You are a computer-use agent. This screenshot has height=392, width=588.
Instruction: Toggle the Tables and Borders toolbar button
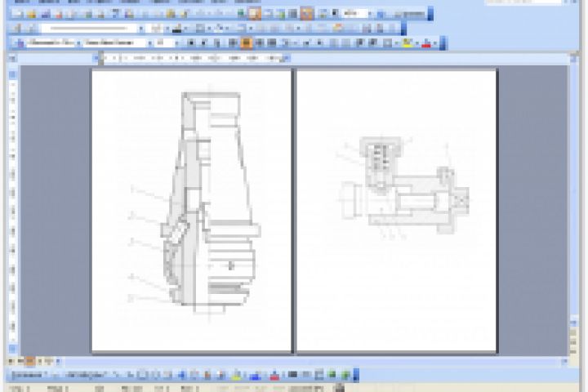coord(254,14)
